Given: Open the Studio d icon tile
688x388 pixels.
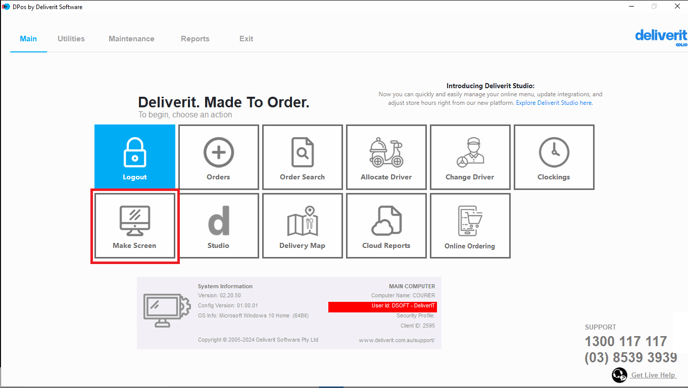Looking at the screenshot, I should coord(219,226).
